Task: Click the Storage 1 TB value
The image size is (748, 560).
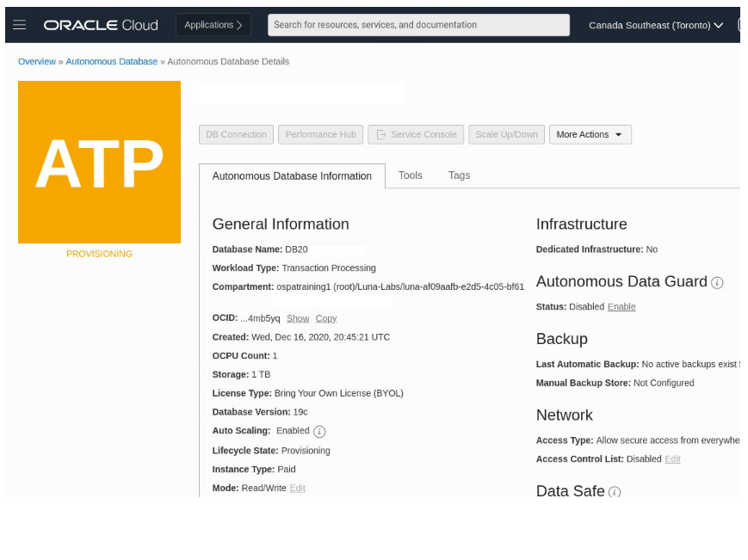Action: tap(261, 374)
